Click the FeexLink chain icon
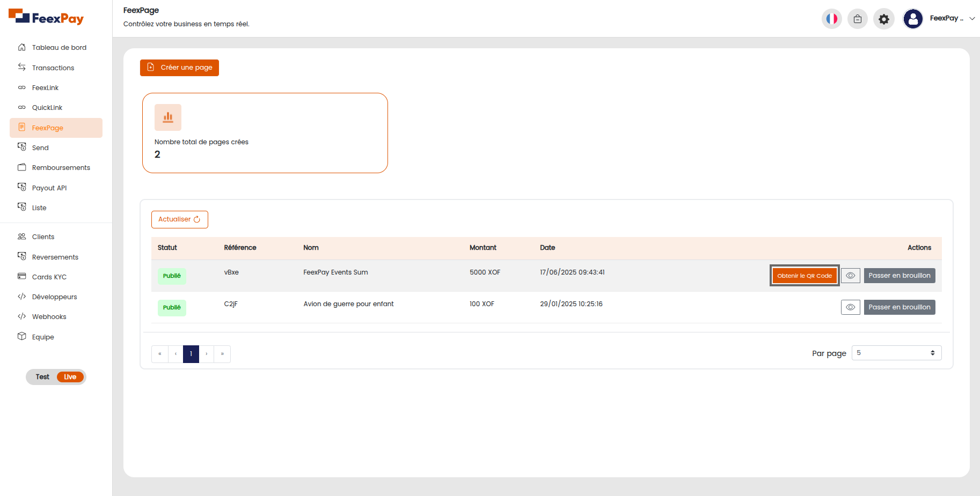This screenshot has width=980, height=496. coord(22,87)
